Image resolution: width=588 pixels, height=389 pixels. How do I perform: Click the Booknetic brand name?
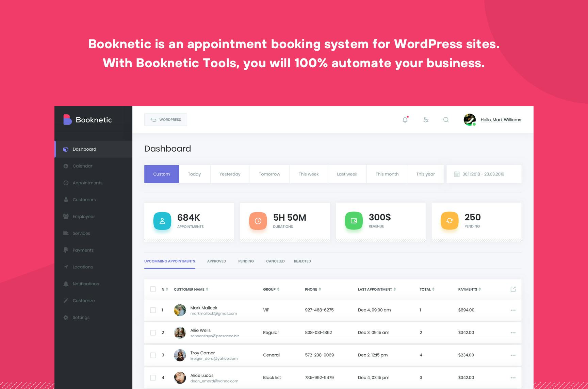click(x=94, y=120)
